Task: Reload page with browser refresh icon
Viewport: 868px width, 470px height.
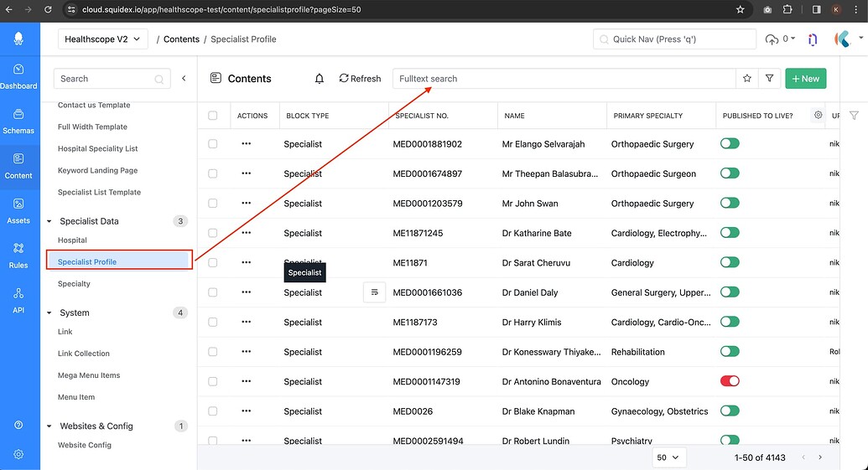Action: [48, 9]
